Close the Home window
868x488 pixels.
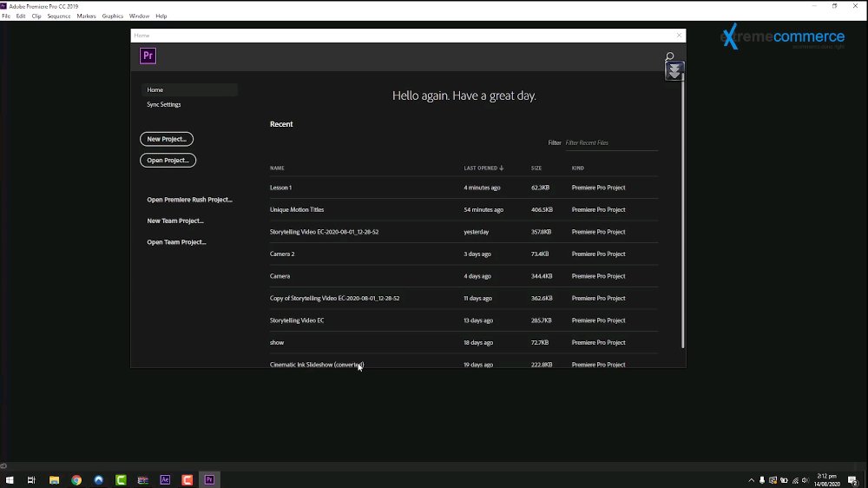[x=680, y=36]
